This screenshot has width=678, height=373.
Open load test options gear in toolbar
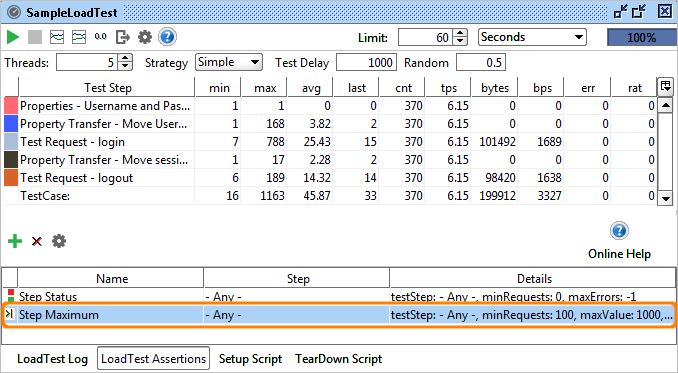145,37
